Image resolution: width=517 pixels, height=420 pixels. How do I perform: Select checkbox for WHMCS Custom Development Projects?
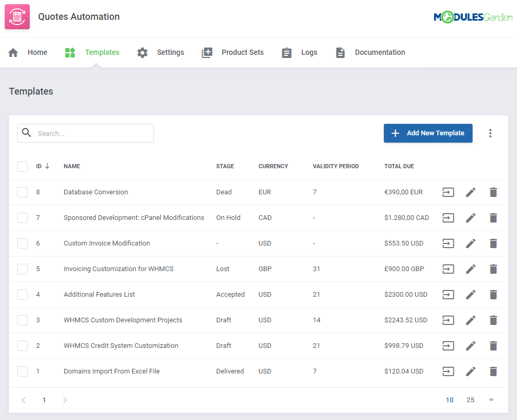(x=22, y=320)
